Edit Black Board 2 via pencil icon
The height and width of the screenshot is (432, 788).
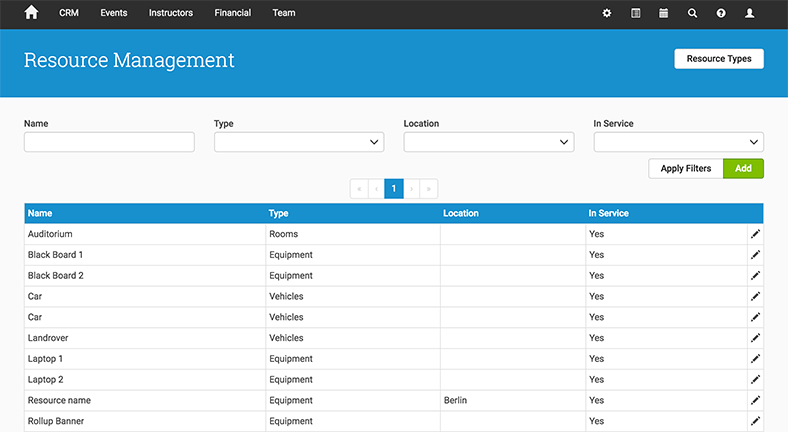(755, 276)
